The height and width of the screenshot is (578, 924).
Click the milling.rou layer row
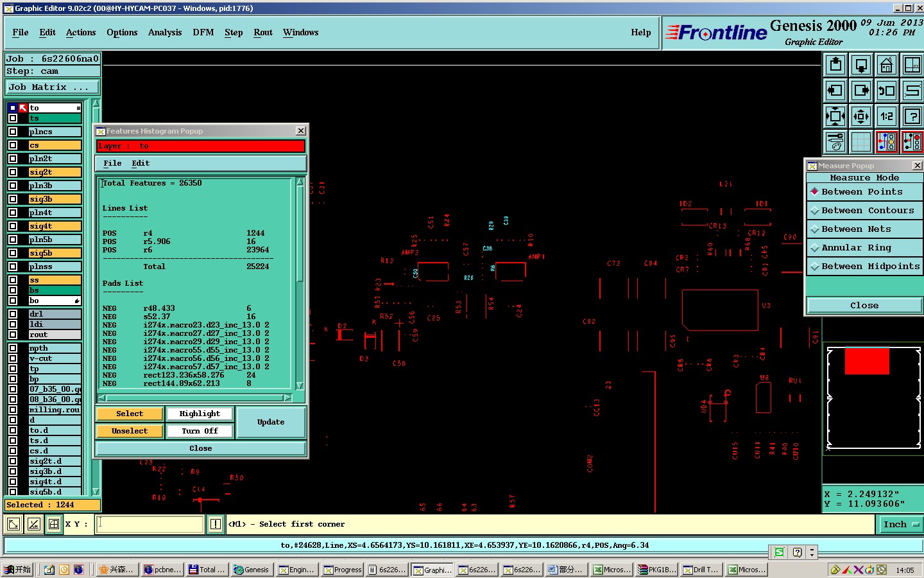(55, 410)
